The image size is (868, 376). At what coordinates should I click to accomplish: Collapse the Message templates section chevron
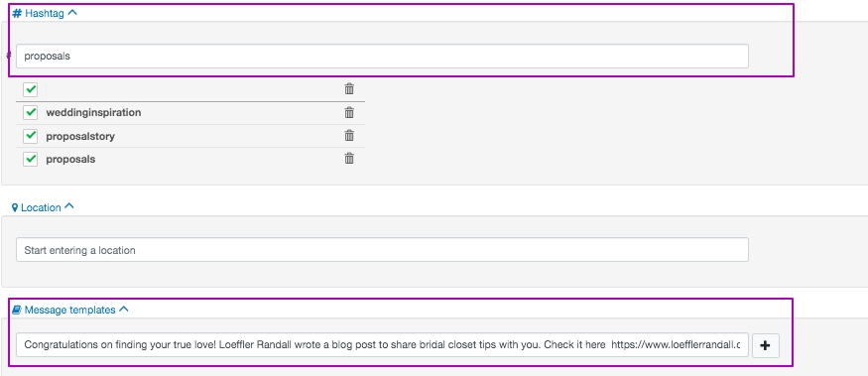(x=123, y=309)
